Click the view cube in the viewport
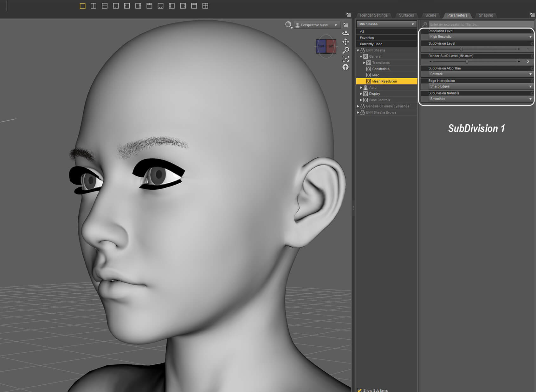The height and width of the screenshot is (392, 536). [x=326, y=47]
